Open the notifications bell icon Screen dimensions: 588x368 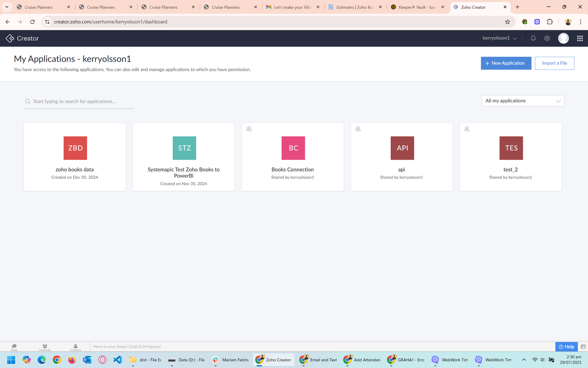[533, 38]
